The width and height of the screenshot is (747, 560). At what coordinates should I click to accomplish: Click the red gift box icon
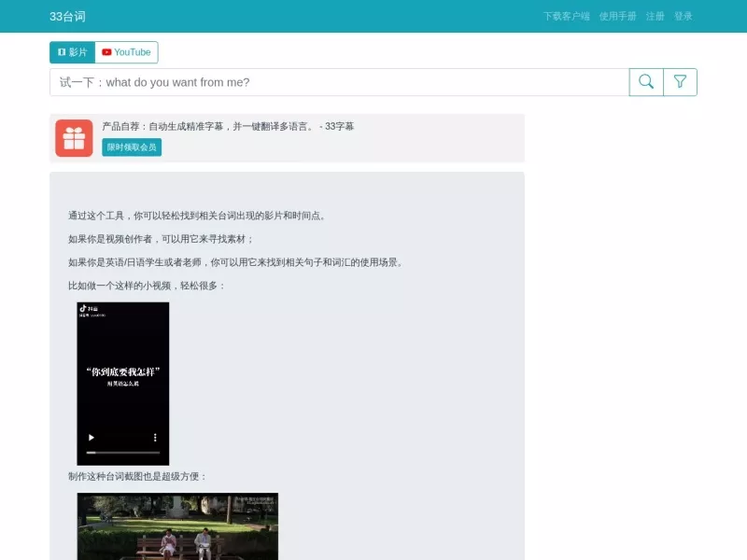point(74,138)
